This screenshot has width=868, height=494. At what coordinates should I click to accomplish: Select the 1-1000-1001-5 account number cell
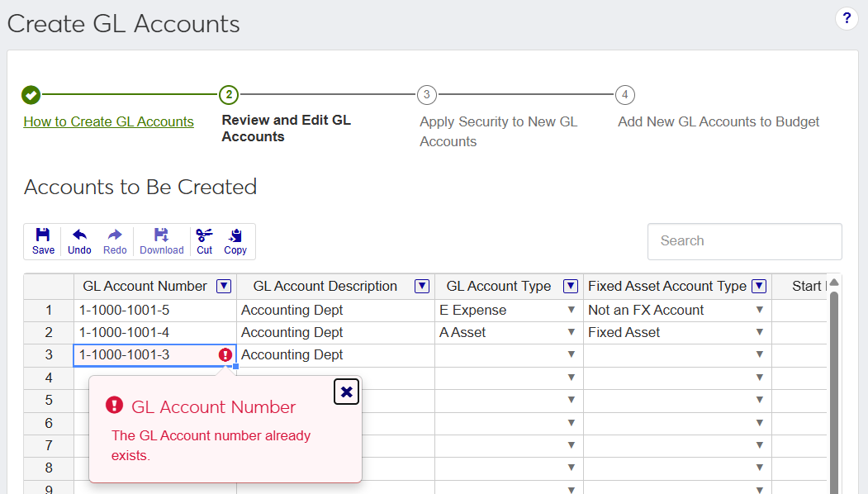click(x=154, y=311)
